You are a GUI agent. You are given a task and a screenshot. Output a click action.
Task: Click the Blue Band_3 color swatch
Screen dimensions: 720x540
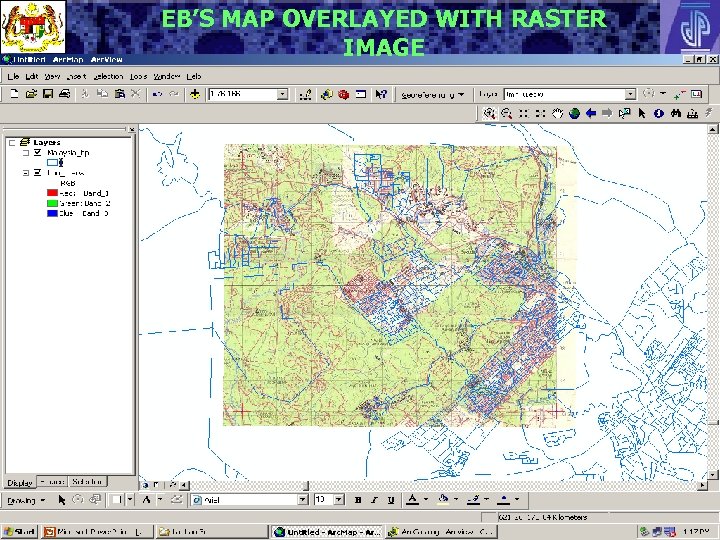[52, 213]
